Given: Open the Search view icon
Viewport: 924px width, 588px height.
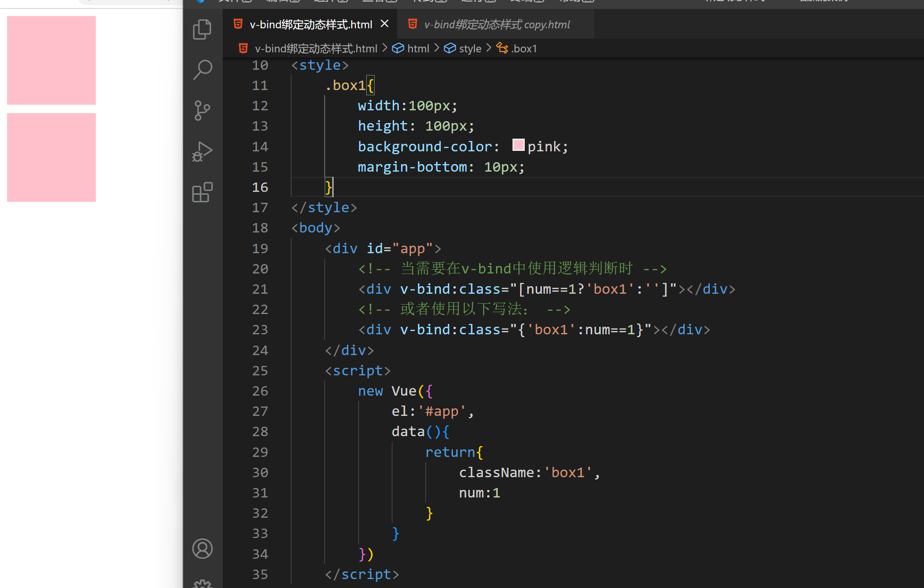Looking at the screenshot, I should click(x=202, y=70).
